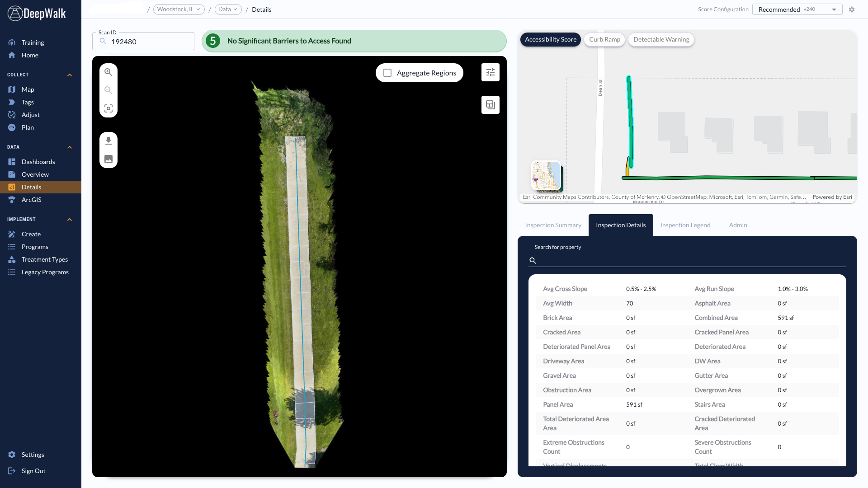Image resolution: width=868 pixels, height=488 pixels.
Task: Click the property search magnifier icon
Action: [x=533, y=261]
